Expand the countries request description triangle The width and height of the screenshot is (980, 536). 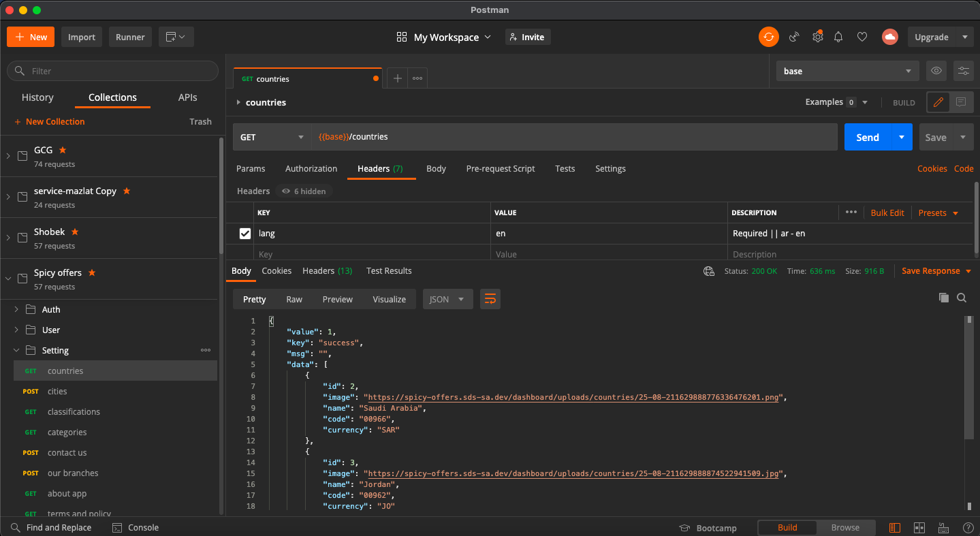tap(238, 102)
